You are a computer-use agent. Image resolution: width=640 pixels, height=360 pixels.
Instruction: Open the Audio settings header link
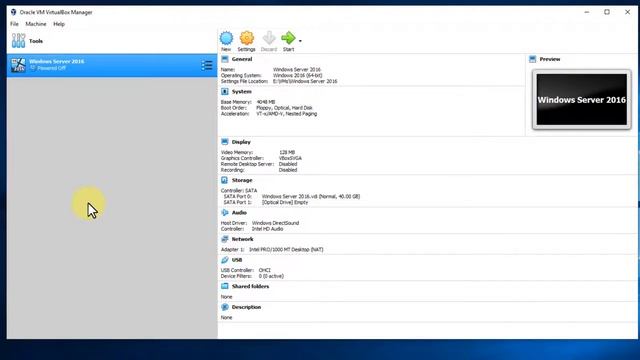click(239, 213)
